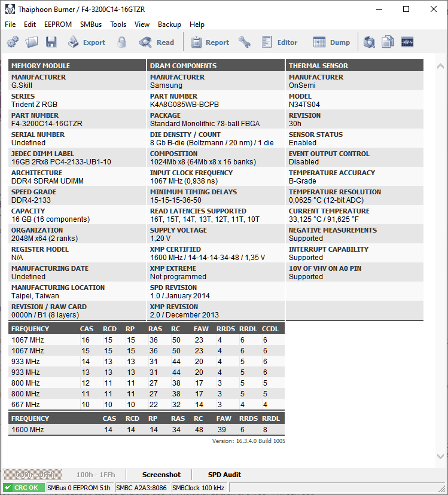Open the Help menu

(197, 25)
